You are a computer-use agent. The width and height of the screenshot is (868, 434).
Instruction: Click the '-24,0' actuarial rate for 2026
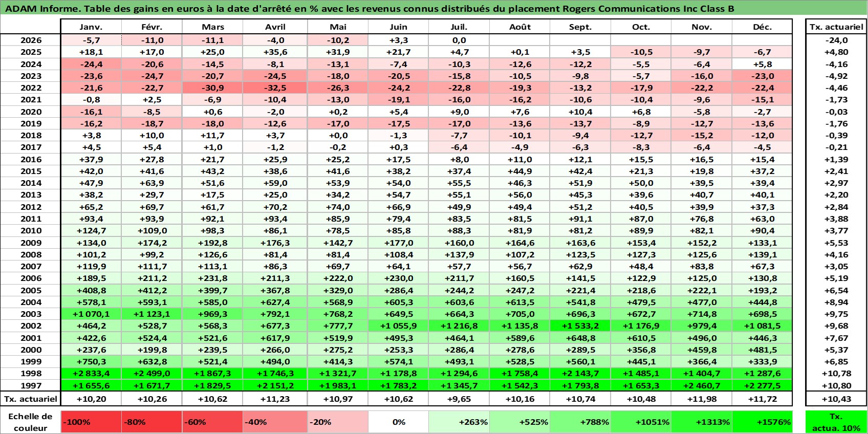(x=836, y=40)
